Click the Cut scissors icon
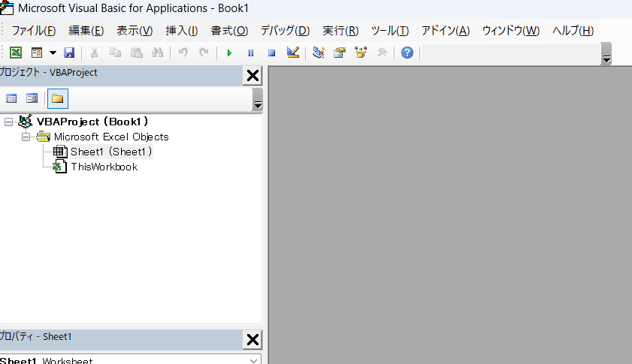The width and height of the screenshot is (632, 364). click(x=95, y=53)
